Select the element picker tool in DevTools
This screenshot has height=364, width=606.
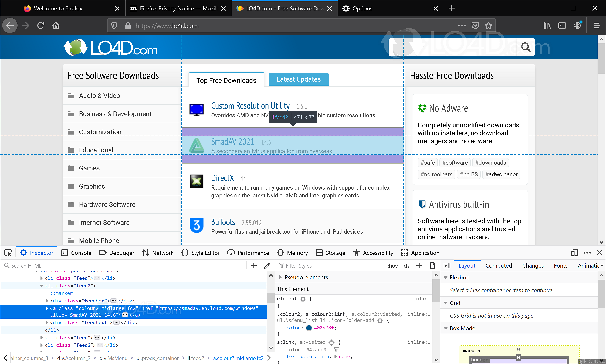8,253
